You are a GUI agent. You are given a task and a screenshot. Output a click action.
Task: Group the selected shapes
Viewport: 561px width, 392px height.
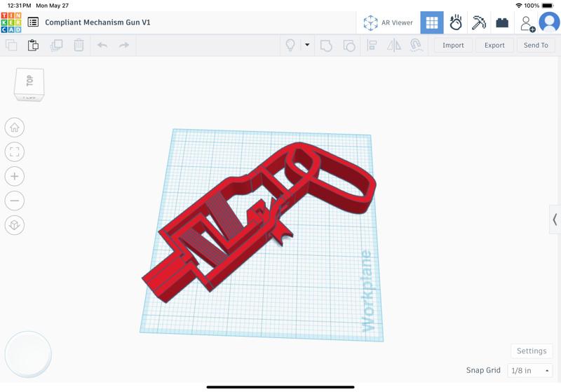tap(326, 46)
